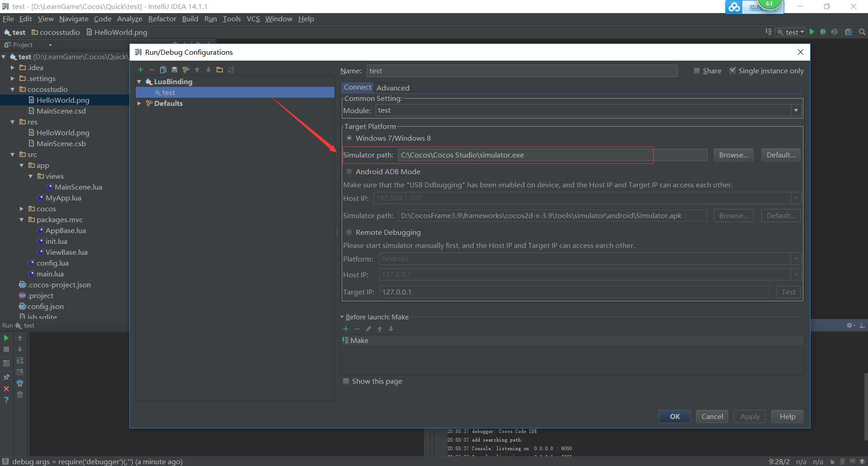Screen dimensions: 868x466
Task: Collapse the packages.mvc folder
Action: (x=22, y=219)
